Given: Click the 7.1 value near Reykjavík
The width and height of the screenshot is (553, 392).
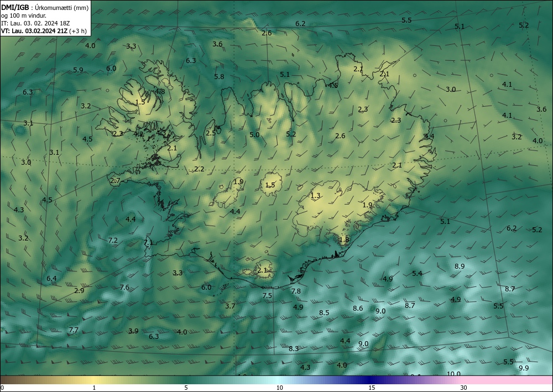Looking at the screenshot, I should [x=148, y=243].
